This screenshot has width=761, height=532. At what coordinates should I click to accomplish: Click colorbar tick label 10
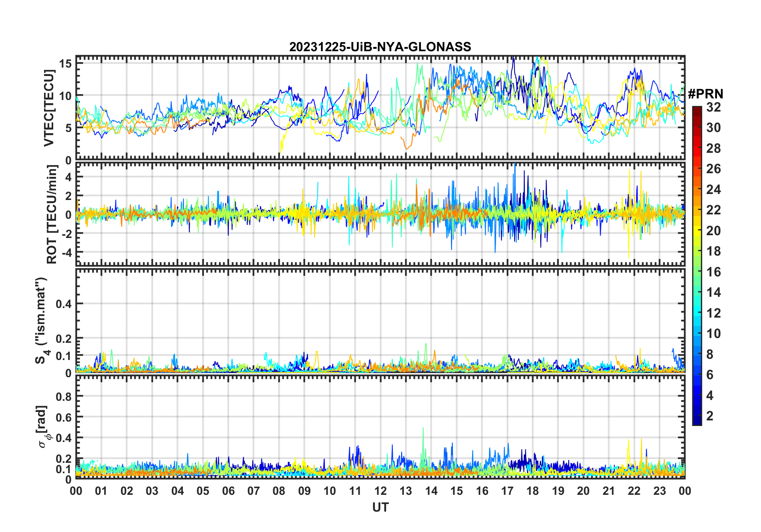coord(713,334)
